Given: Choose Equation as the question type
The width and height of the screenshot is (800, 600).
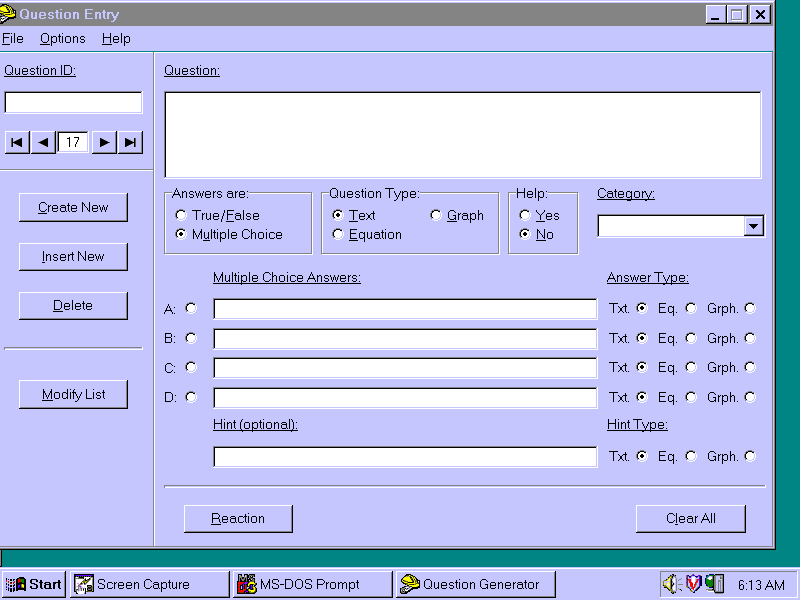Looking at the screenshot, I should 338,235.
